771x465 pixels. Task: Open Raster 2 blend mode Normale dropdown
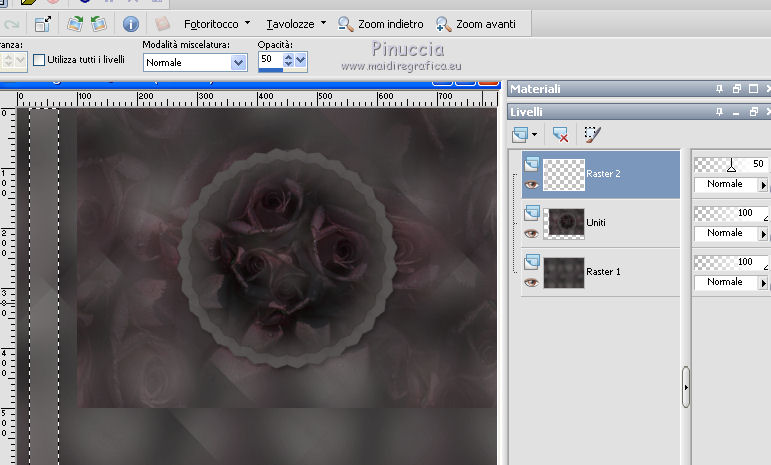[765, 185]
